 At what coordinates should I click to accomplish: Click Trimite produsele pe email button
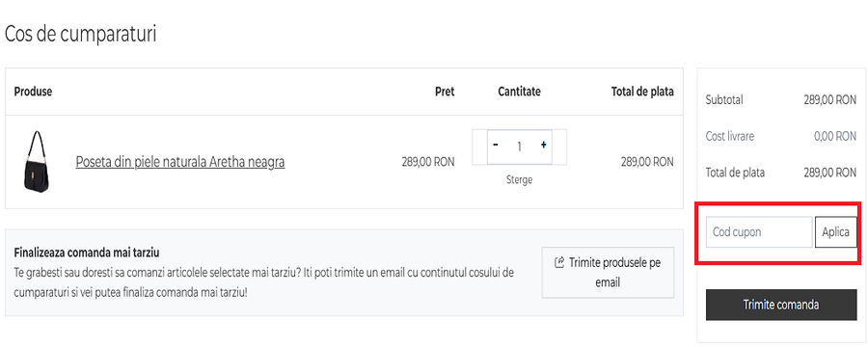pos(608,272)
